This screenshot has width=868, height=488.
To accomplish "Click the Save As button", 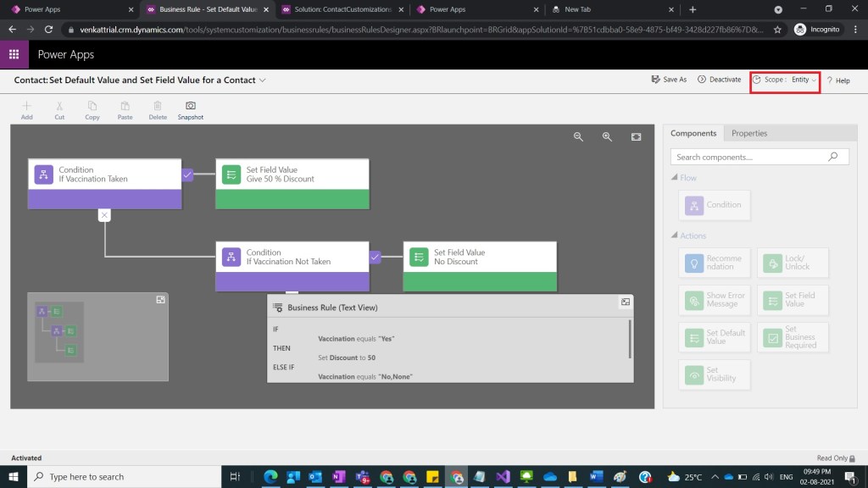I will click(669, 80).
